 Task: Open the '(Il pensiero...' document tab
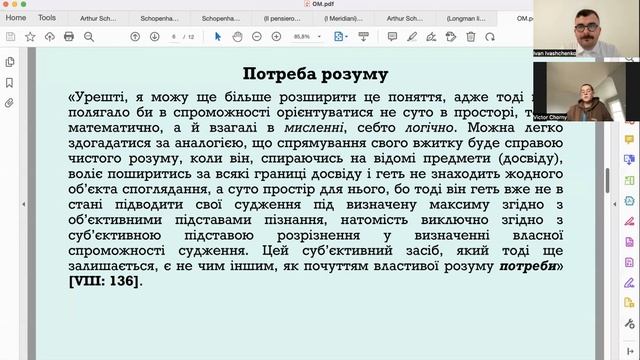pyautogui.click(x=282, y=19)
